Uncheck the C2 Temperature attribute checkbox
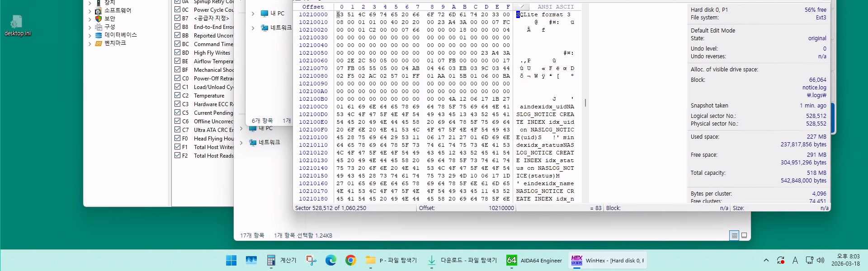 pos(178,95)
